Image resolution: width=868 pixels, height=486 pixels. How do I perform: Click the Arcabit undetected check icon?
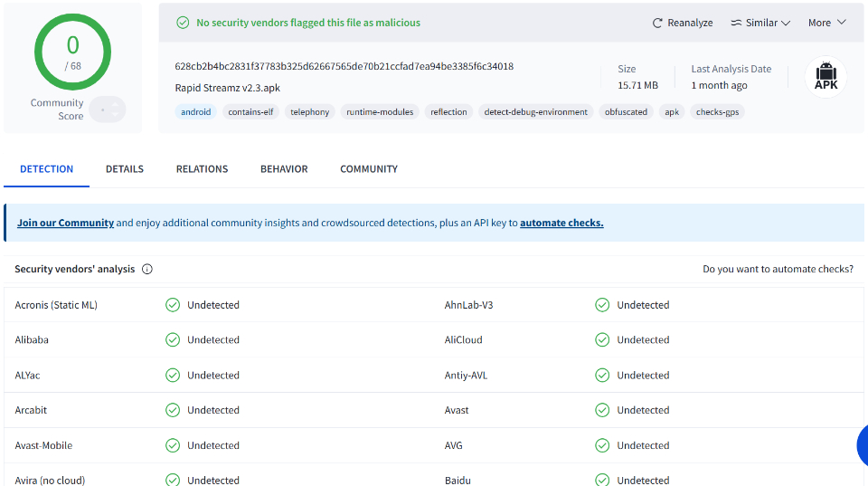click(173, 410)
